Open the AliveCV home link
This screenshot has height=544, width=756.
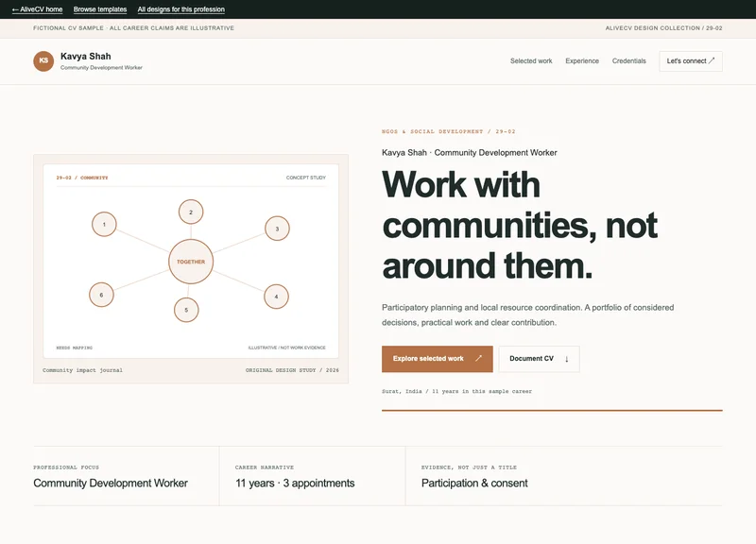pos(38,9)
